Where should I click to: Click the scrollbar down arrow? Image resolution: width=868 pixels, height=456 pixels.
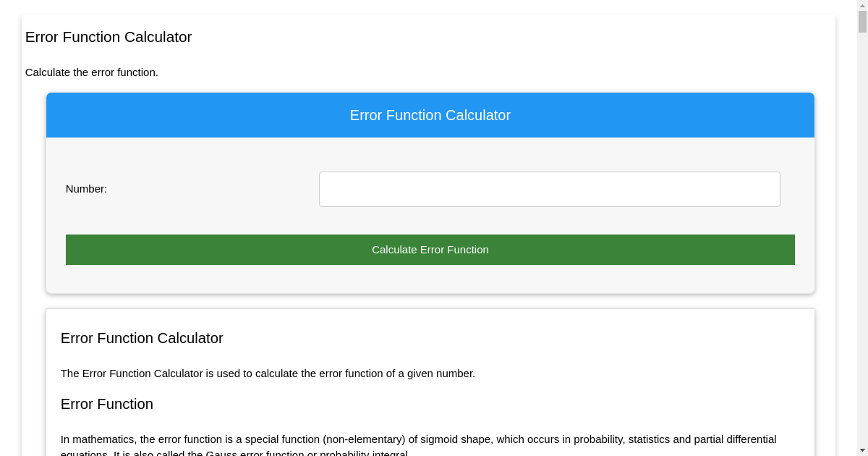(x=862, y=450)
